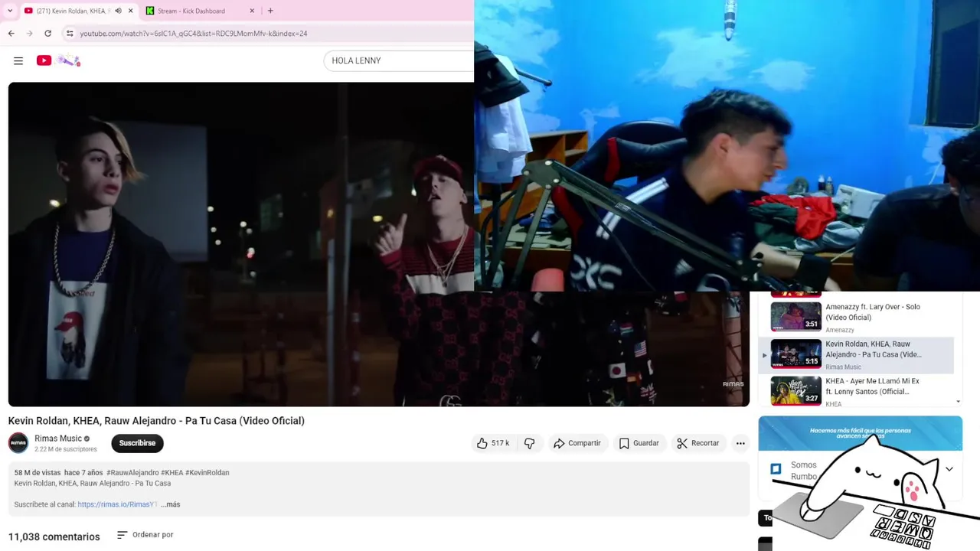Reload the page with the refresh icon

[47, 34]
